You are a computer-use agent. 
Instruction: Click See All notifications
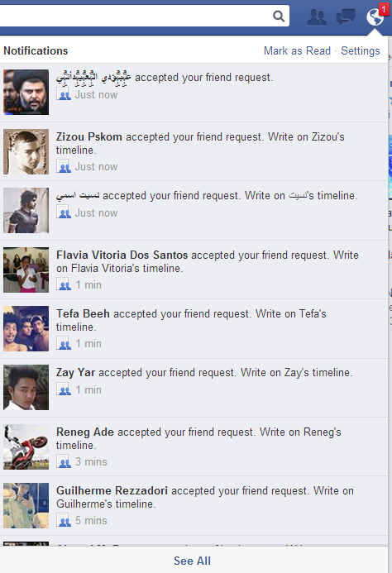point(193,561)
